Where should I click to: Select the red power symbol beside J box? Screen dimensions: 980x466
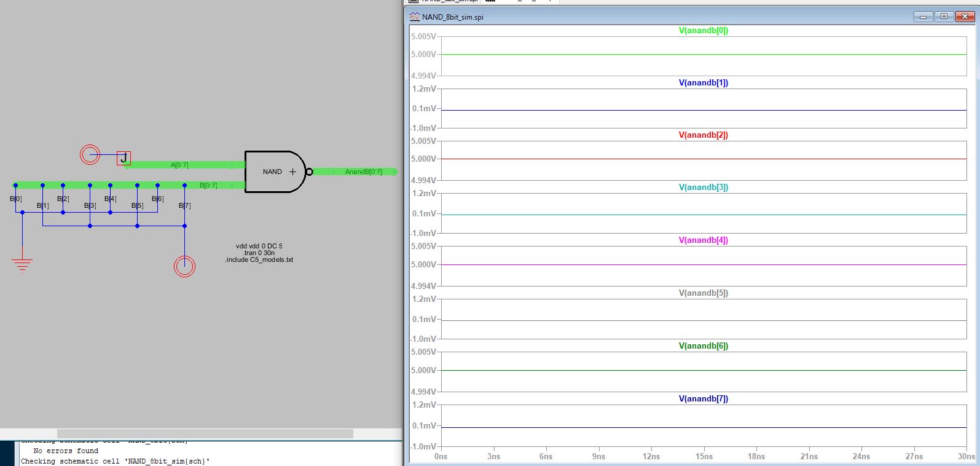tap(90, 154)
